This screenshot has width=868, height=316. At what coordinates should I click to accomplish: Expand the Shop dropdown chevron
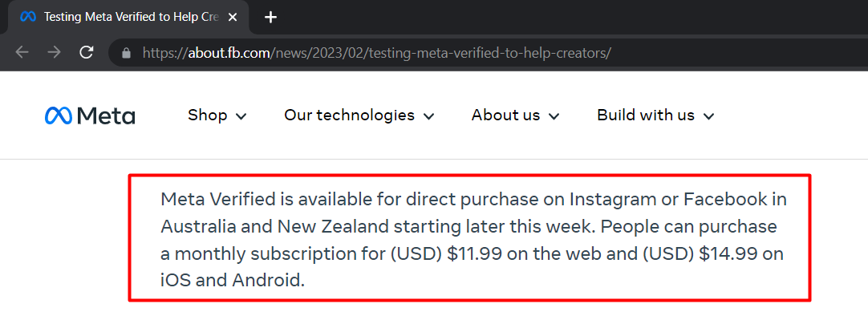(x=241, y=116)
